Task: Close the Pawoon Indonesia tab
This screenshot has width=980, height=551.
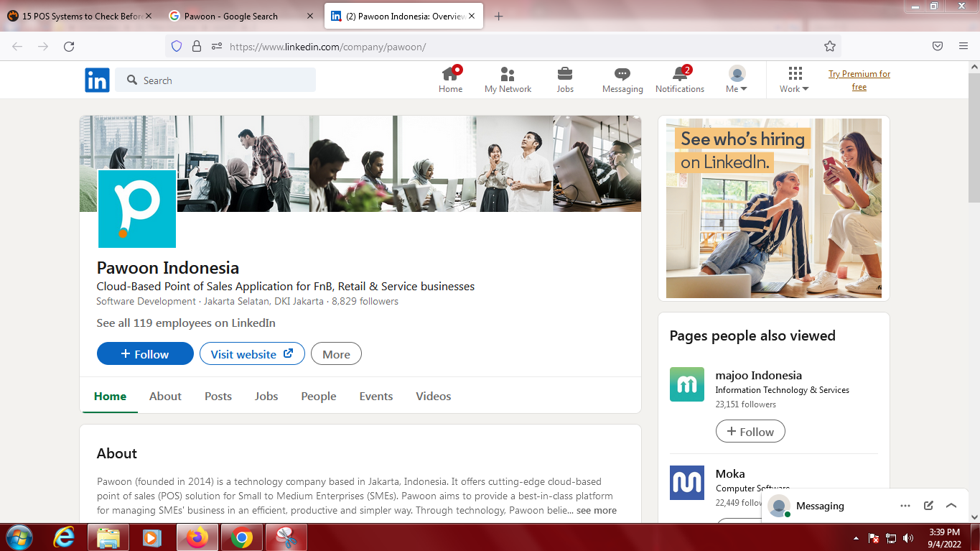Action: pyautogui.click(x=472, y=16)
